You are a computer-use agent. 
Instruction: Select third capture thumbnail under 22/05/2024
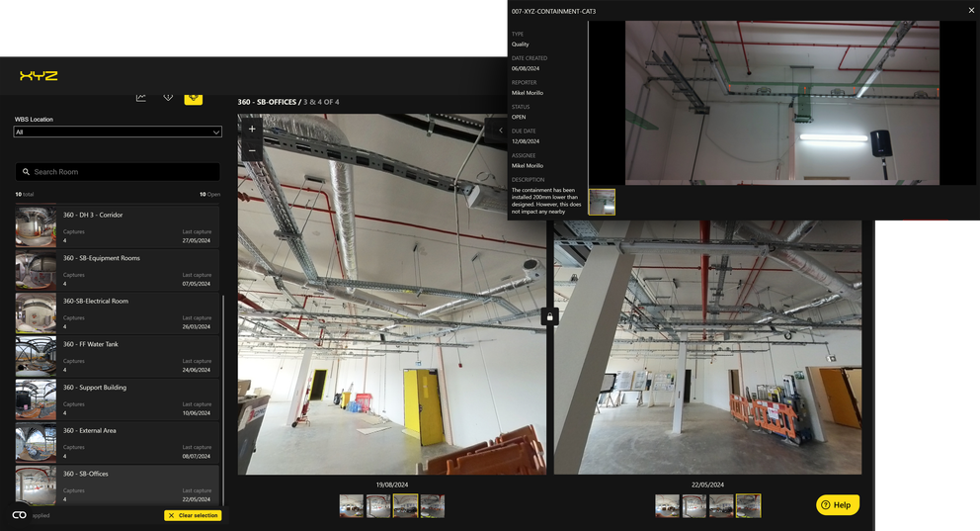720,506
